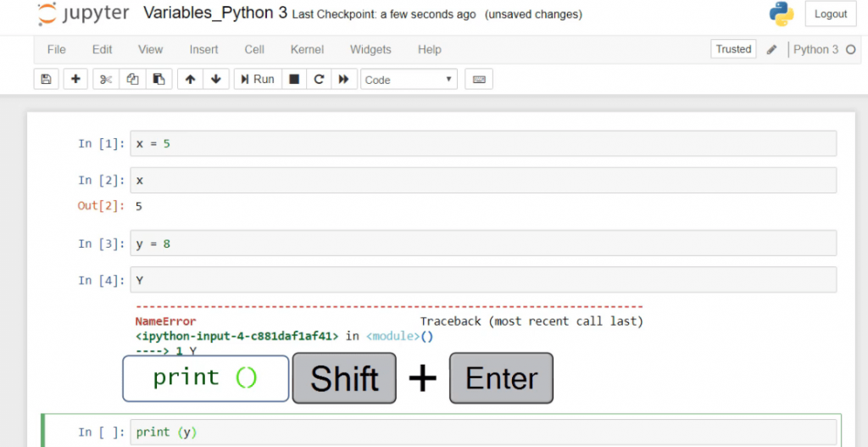Screen dimensions: 868x447
Task: Click the print (y) input cell
Action: pos(483,432)
